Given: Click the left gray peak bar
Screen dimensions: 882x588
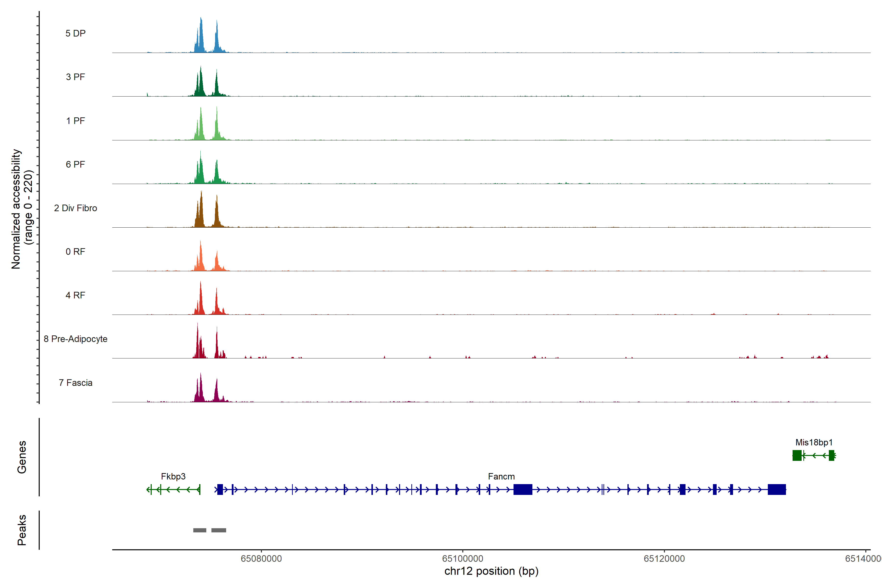Looking at the screenshot, I should [x=199, y=530].
